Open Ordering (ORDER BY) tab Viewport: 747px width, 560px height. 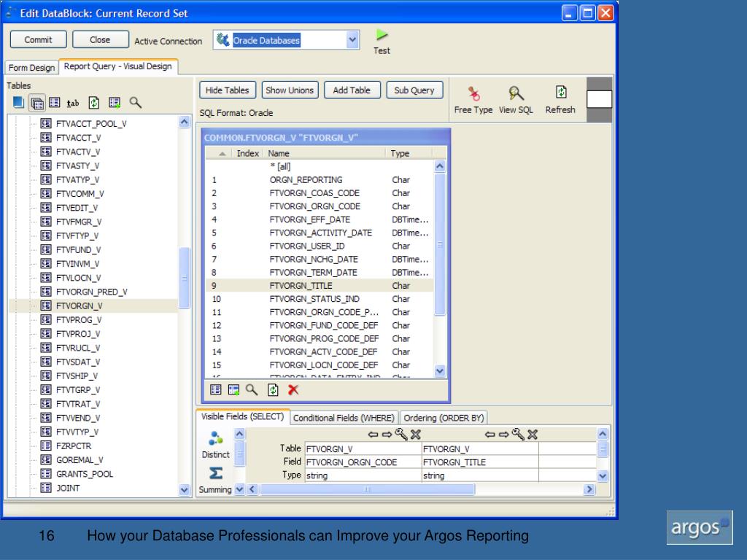click(x=444, y=418)
